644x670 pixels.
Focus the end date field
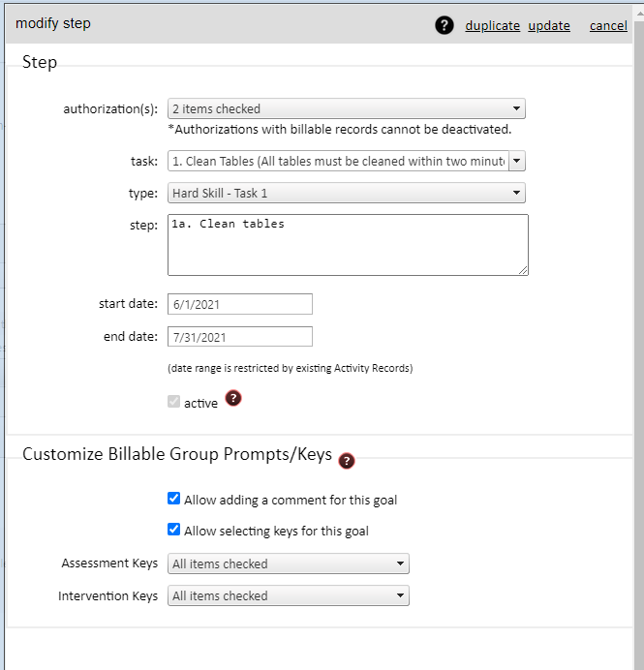click(x=240, y=337)
